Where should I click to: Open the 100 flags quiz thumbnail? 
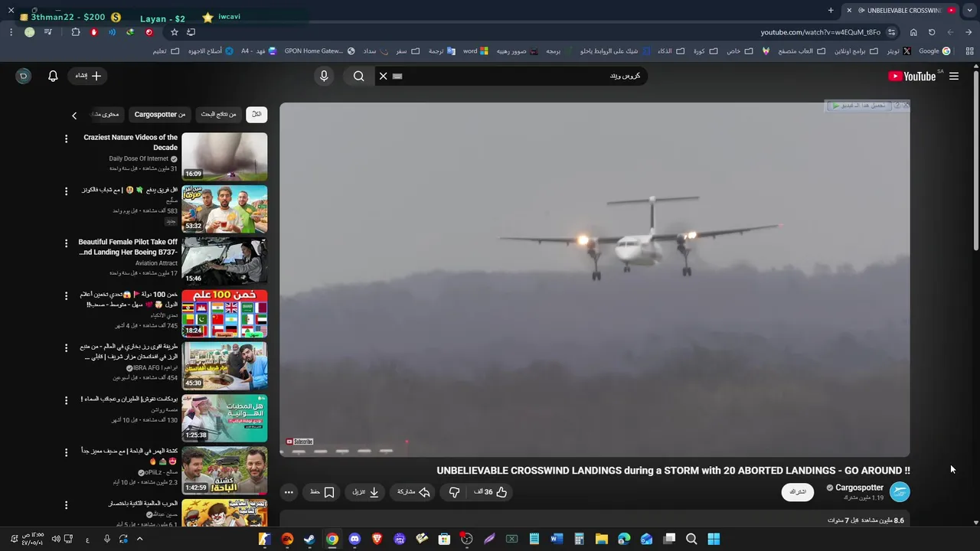coord(224,313)
